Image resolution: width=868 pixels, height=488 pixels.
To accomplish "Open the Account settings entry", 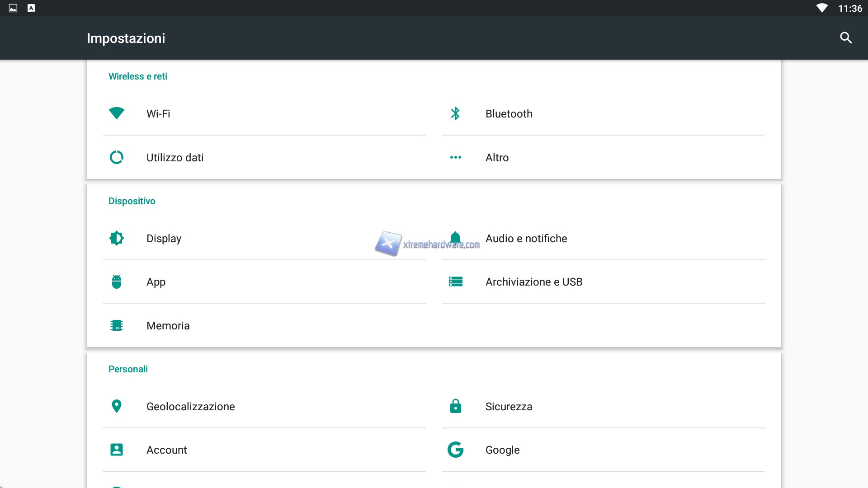I will click(166, 450).
